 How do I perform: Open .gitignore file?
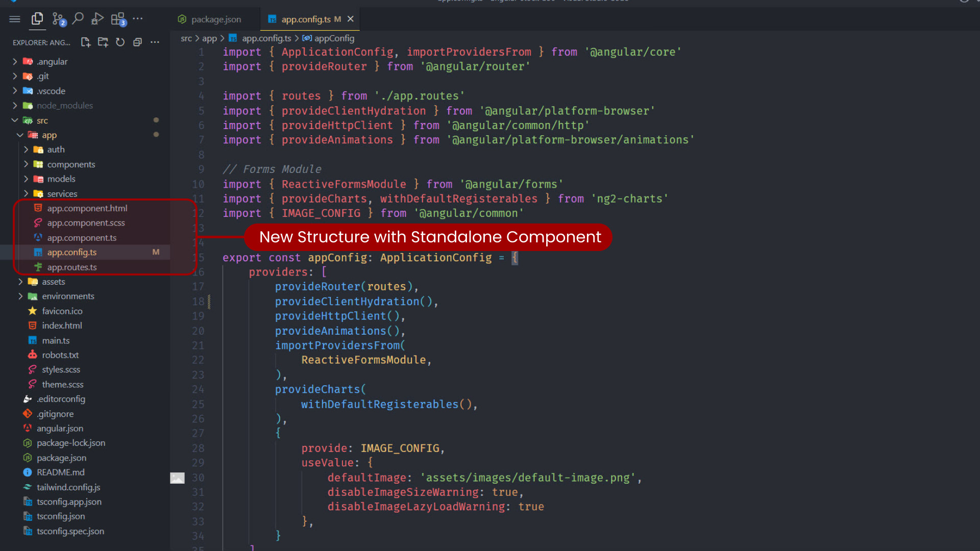pos(55,414)
